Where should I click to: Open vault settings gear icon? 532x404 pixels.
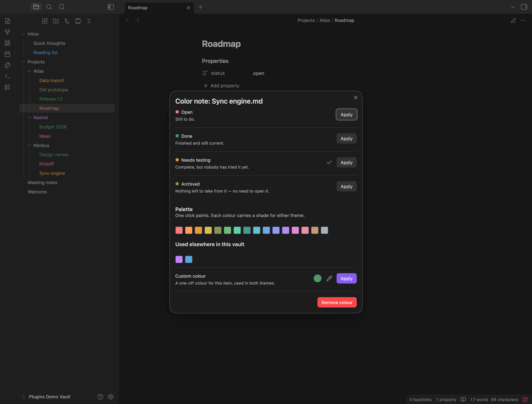point(111,397)
